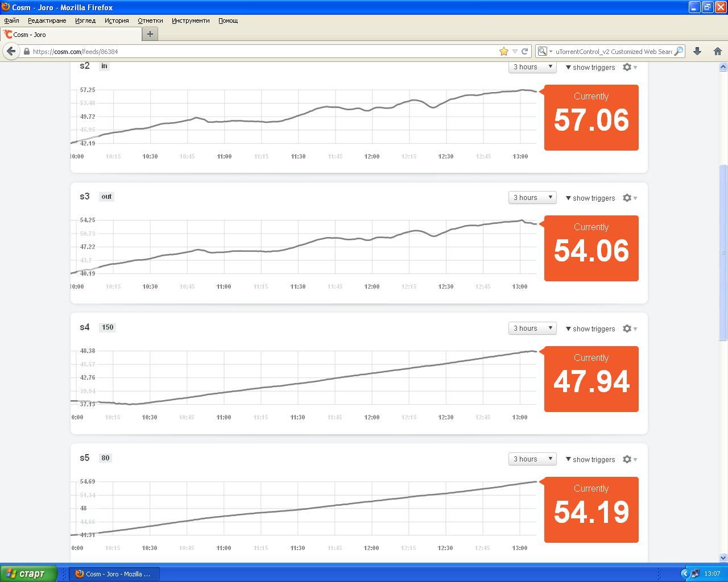Open the s2 datastream gear settings

pyautogui.click(x=627, y=67)
